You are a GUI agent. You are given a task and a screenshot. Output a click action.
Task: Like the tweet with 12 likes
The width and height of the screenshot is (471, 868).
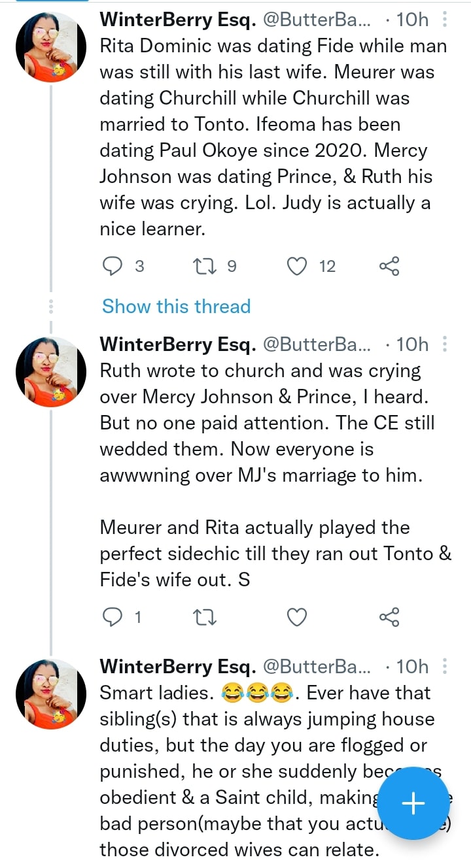[298, 266]
